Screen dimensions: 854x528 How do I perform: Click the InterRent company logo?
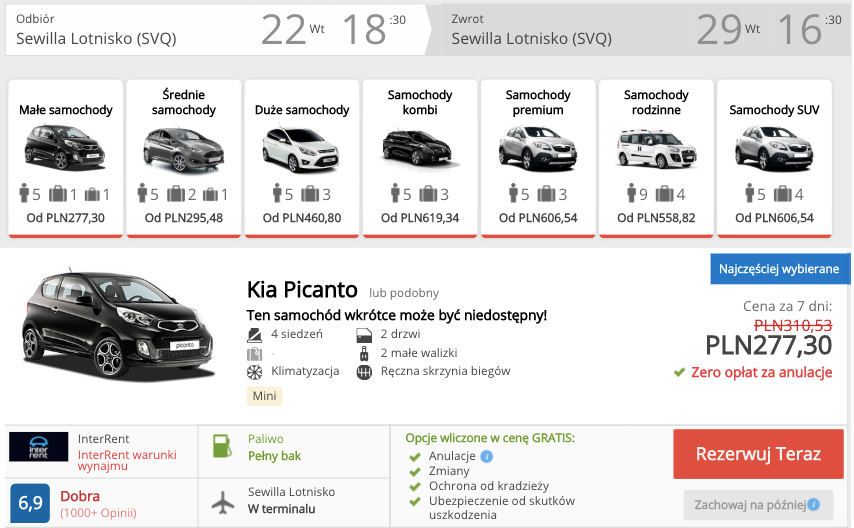coord(39,447)
